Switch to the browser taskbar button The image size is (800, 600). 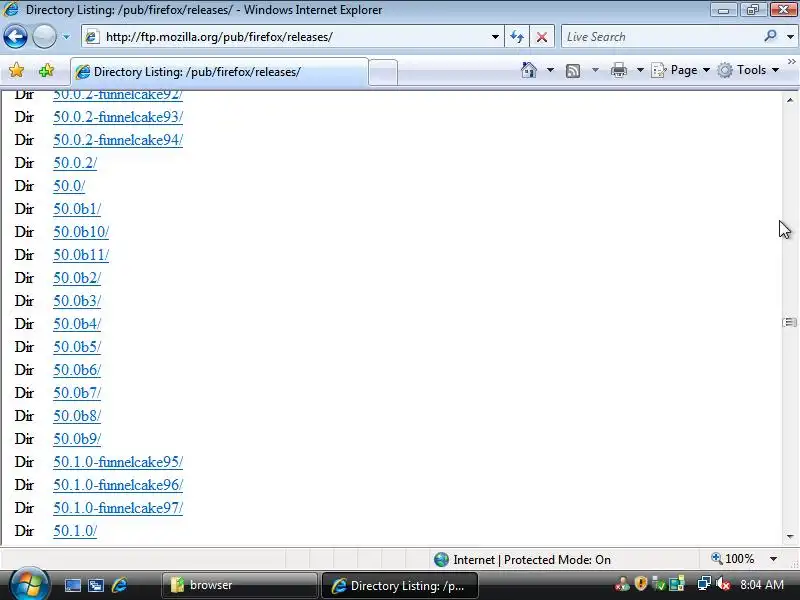pos(240,585)
